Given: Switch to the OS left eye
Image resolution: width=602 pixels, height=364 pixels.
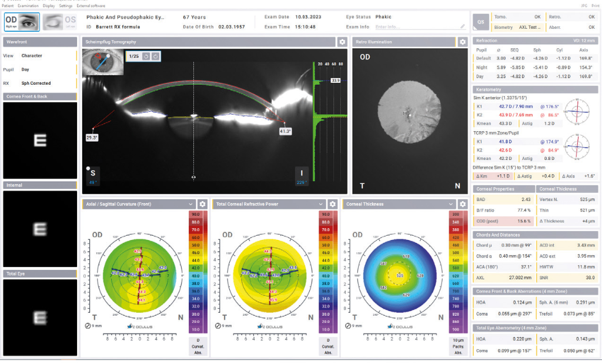Looking at the screenshot, I should point(59,22).
